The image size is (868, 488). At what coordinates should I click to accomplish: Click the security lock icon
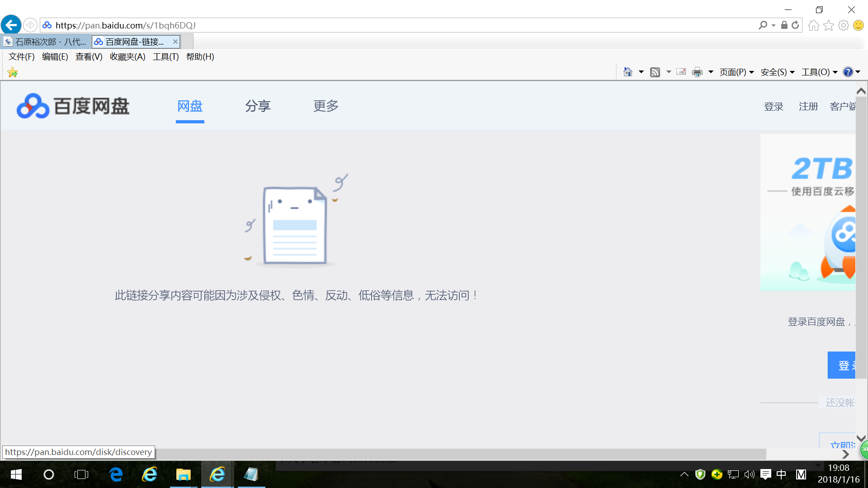point(784,25)
